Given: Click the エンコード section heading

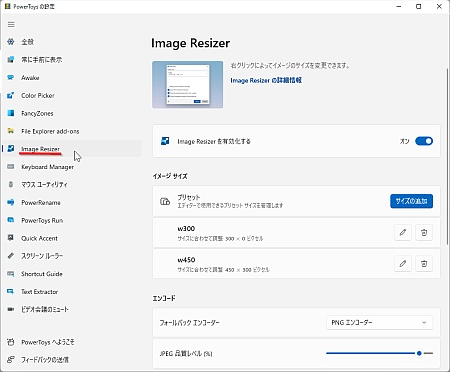Looking at the screenshot, I should click(164, 298).
